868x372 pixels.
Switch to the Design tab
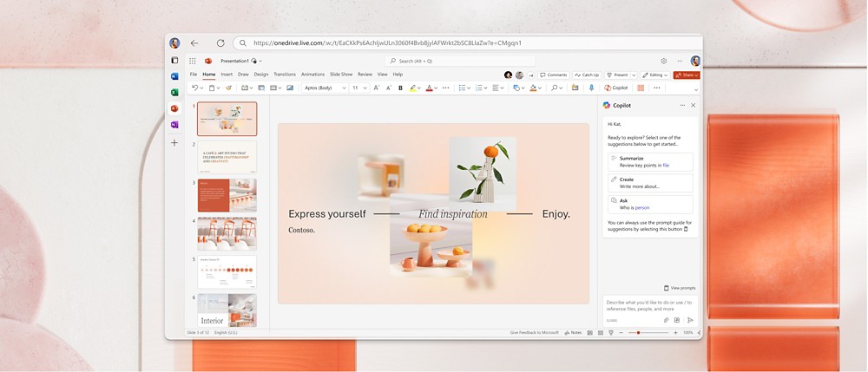pyautogui.click(x=260, y=74)
